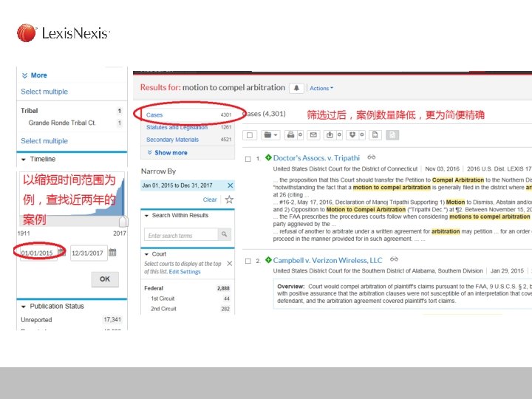Click Clear to reset narrow-by filters
This screenshot has height=399, width=532.
(x=210, y=199)
